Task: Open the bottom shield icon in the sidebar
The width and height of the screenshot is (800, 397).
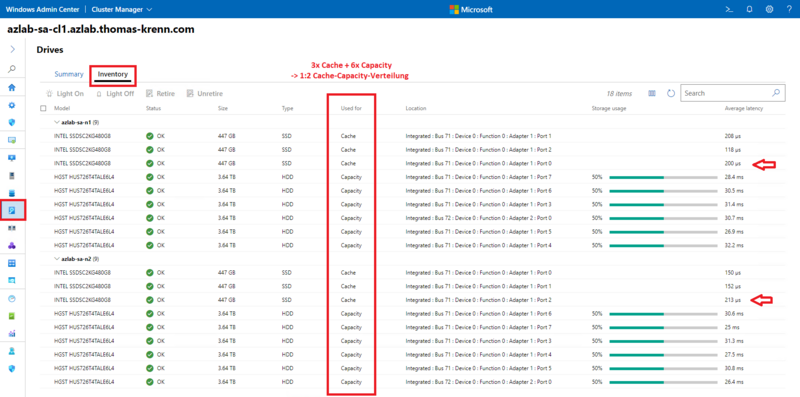Action: point(12,368)
